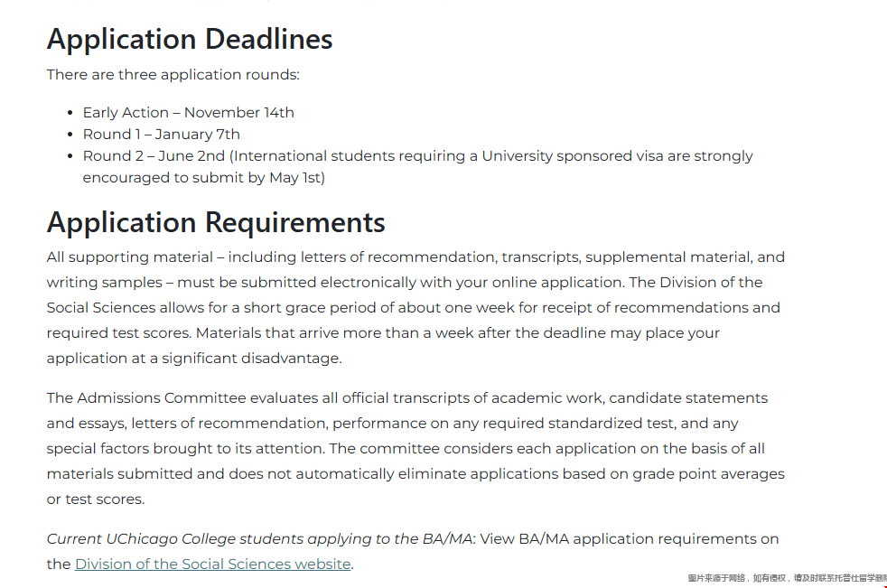The width and height of the screenshot is (887, 588).
Task: Click the 'There are three application rounds' line
Action: (x=173, y=75)
